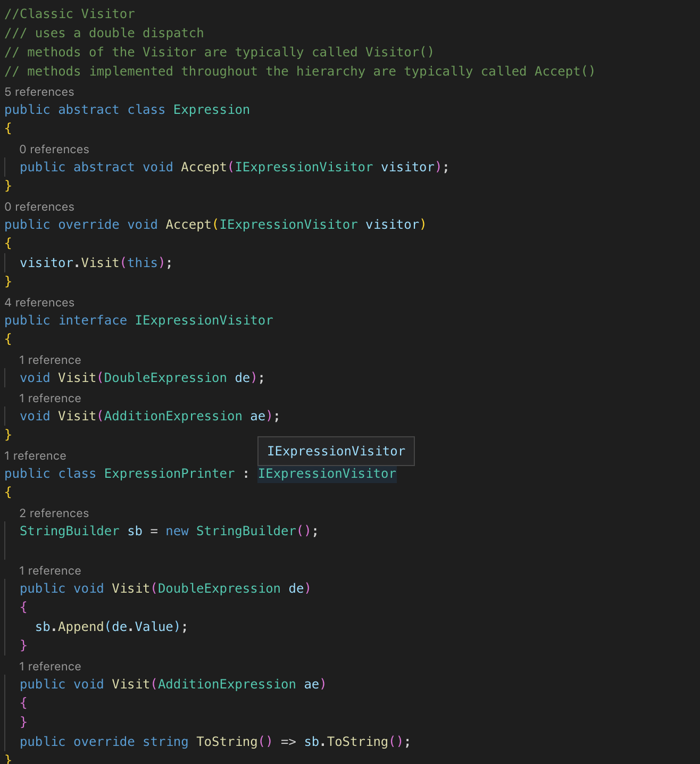Click the 'this' keyword argument

pos(143,263)
